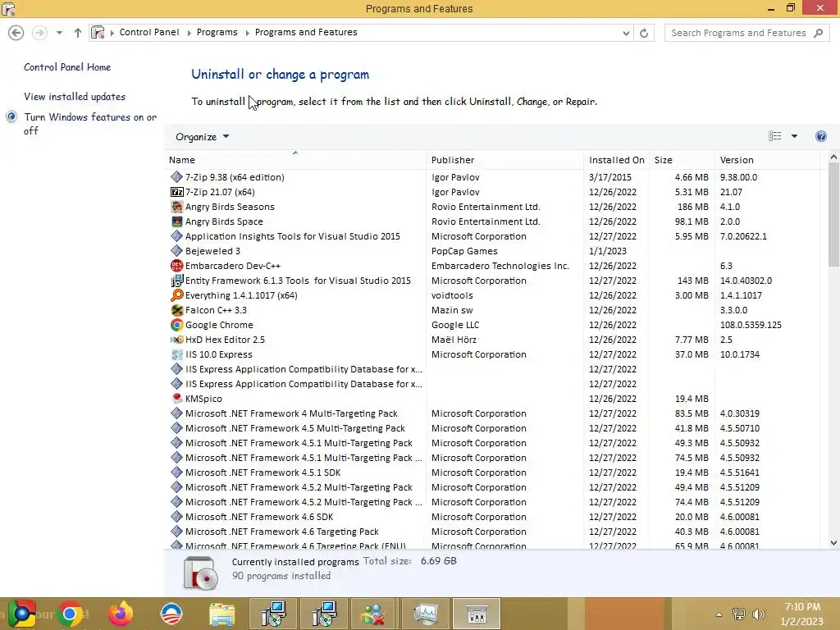Open Chrome from the taskbar
The width and height of the screenshot is (840, 630).
click(70, 614)
